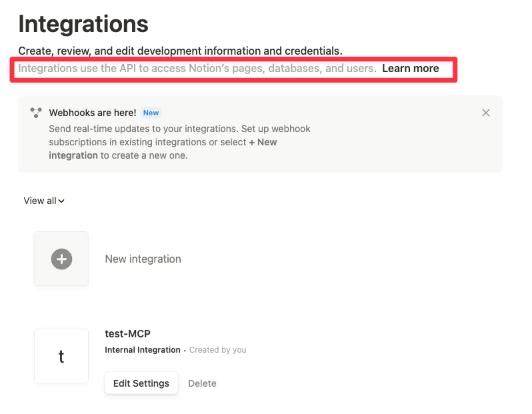Click the Created by you text
Viewport: 532px width, 414px height.
[x=218, y=350]
